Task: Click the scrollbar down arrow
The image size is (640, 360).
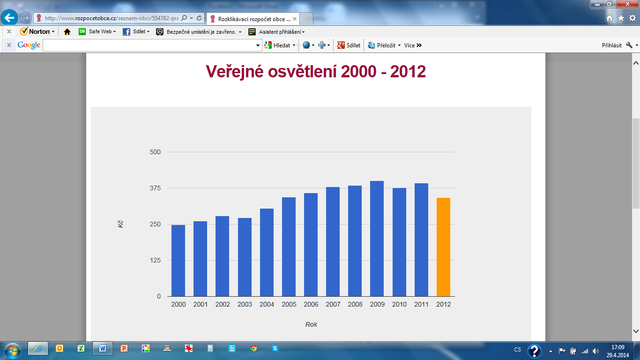Action: click(636, 331)
